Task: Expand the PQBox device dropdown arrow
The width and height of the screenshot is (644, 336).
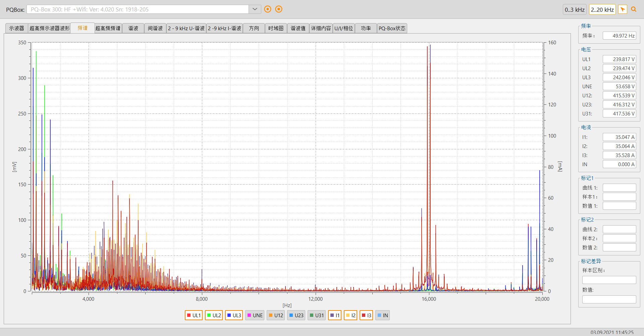Action: (x=255, y=9)
